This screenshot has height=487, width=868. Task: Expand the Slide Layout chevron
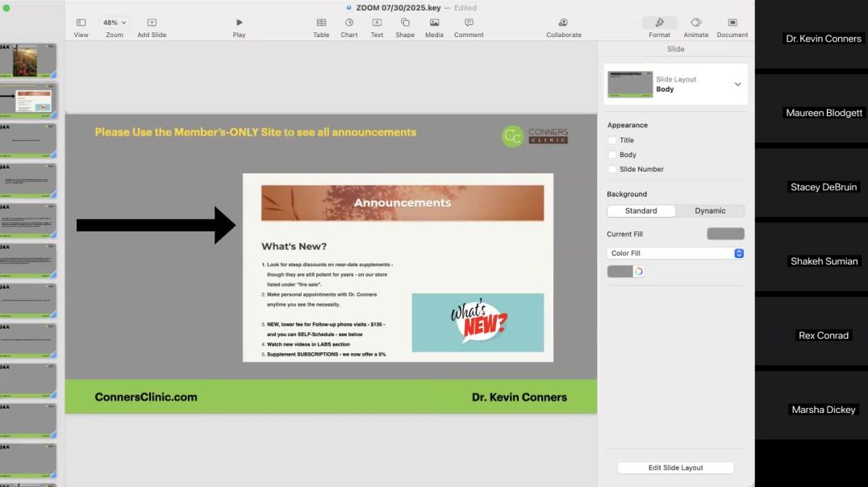[737, 85]
